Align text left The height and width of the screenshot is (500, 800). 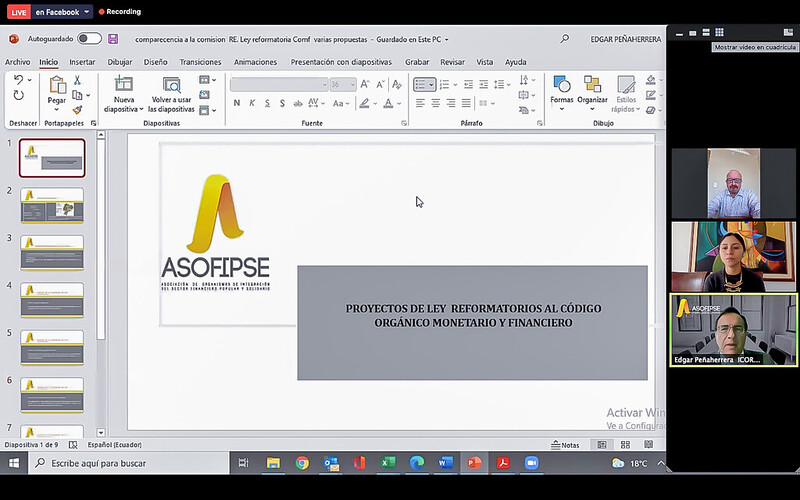point(420,103)
